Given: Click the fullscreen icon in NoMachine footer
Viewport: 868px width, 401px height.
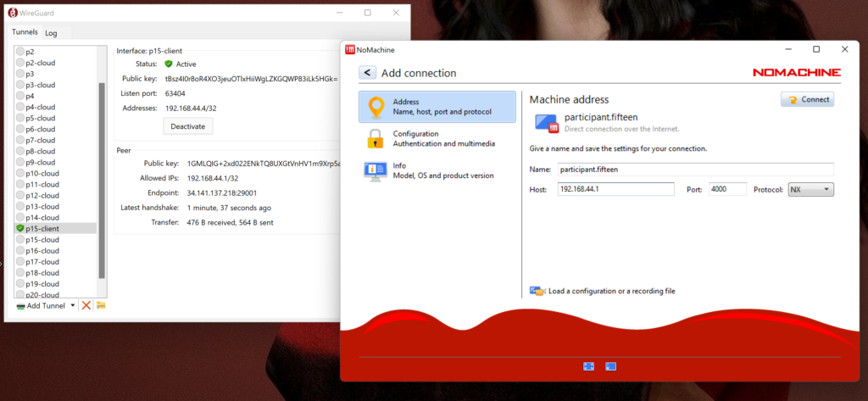Looking at the screenshot, I should click(589, 366).
